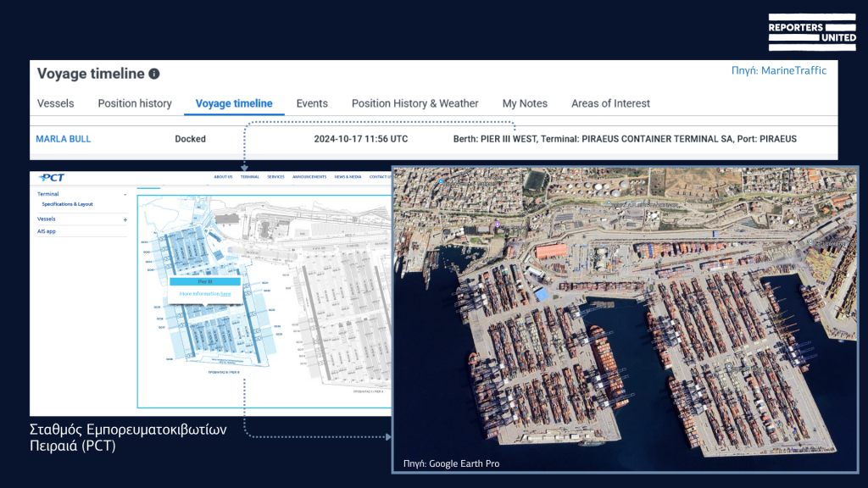Open the My Notes tab
The image size is (868, 488).
525,103
